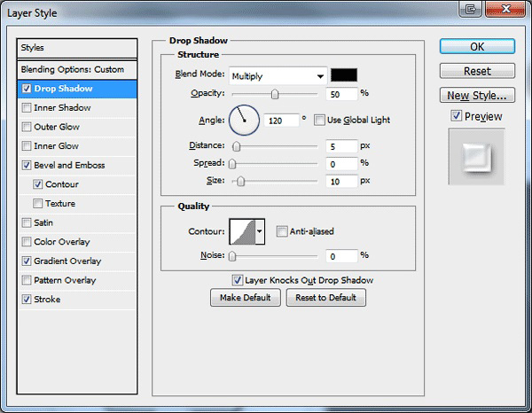Uncheck the Stroke checkbox
The width and height of the screenshot is (532, 413).
click(x=27, y=300)
